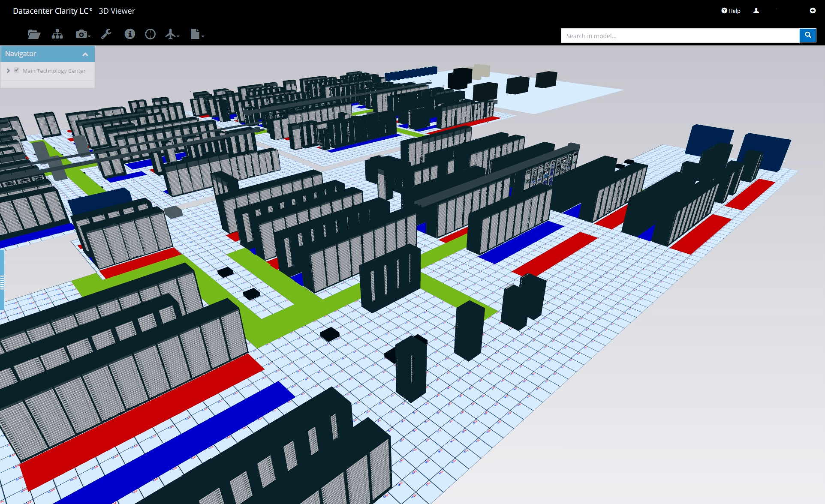Open the wrench settings tool
Image resolution: width=825 pixels, height=504 pixels.
106,34
